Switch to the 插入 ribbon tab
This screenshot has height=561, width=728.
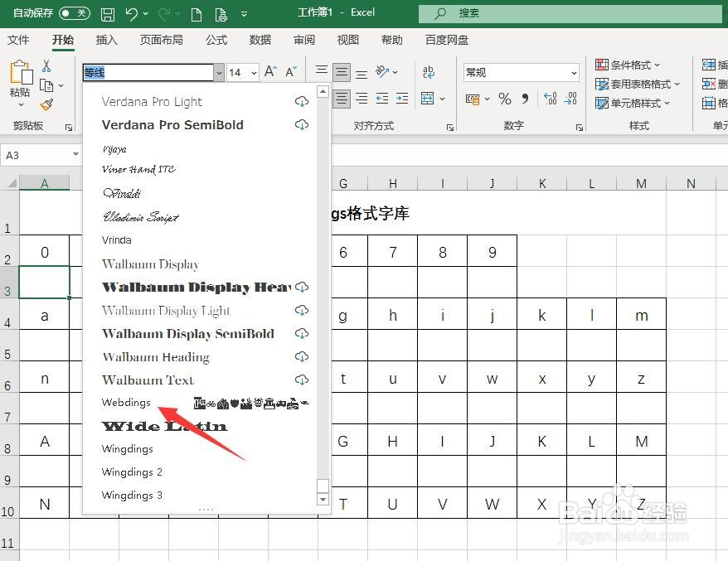(106, 40)
